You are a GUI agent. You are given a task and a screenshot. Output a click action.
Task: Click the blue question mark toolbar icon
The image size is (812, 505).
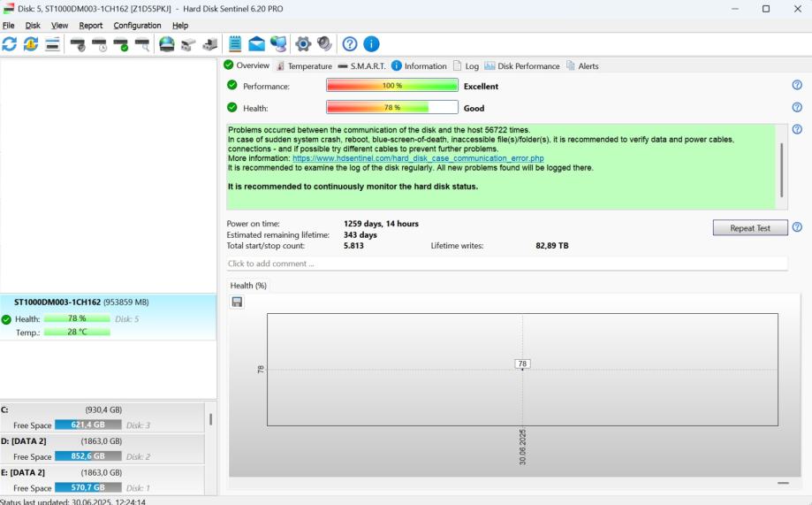click(350, 44)
